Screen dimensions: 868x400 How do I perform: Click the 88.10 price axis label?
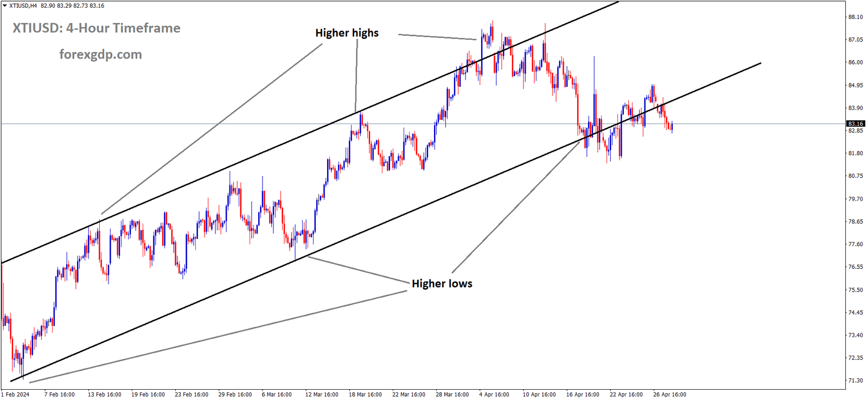[856, 17]
